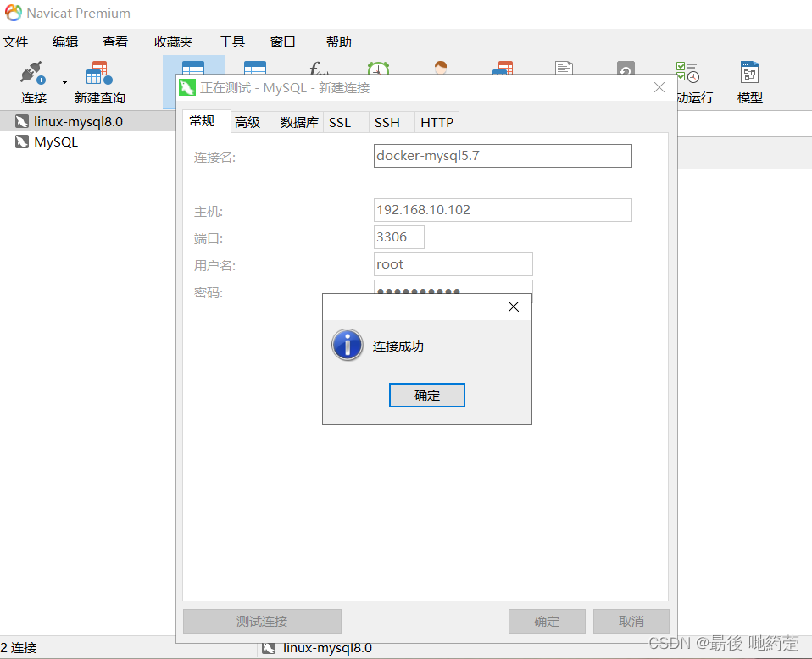Click the '2 连接' status bar text
Screen dimensions: 812x659
click(x=19, y=648)
